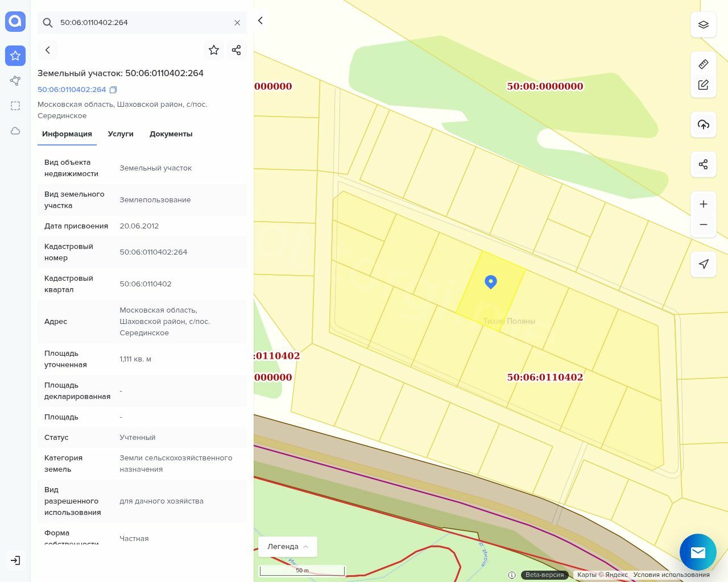Open the Условия использования link
The width and height of the screenshot is (728, 582).
tap(671, 575)
